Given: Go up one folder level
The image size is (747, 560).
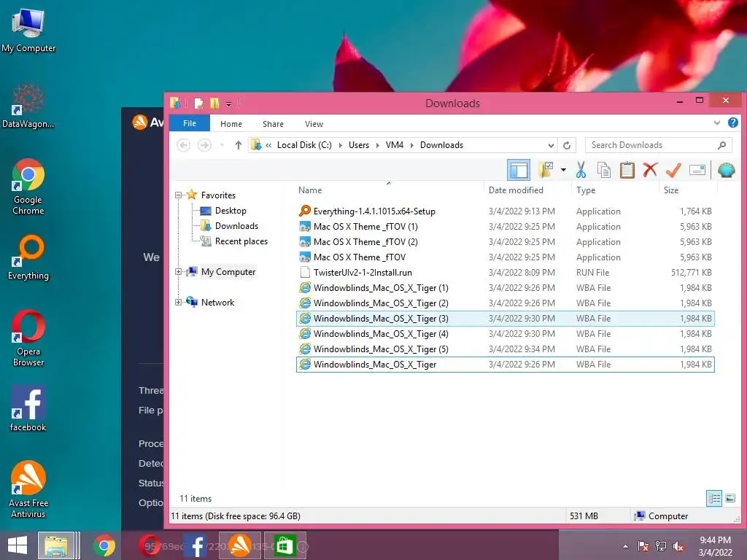Looking at the screenshot, I should pos(239,145).
